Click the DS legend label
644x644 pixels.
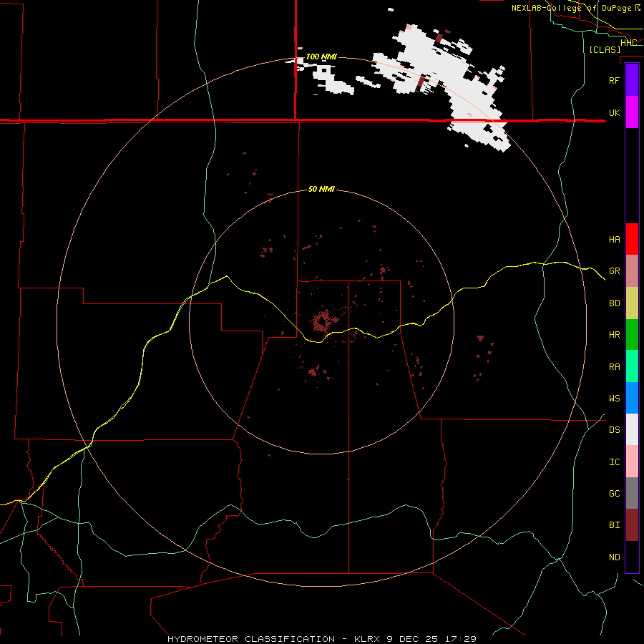click(x=614, y=429)
